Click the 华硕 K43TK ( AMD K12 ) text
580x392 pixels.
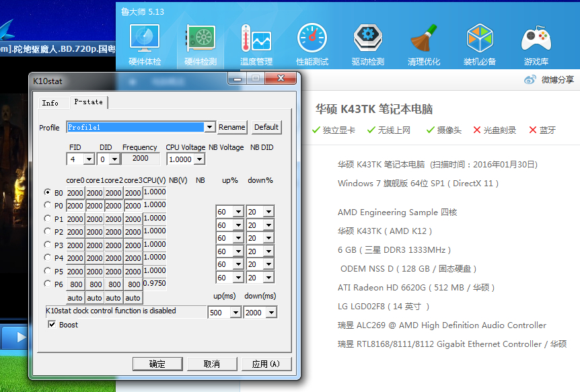pyautogui.click(x=385, y=231)
